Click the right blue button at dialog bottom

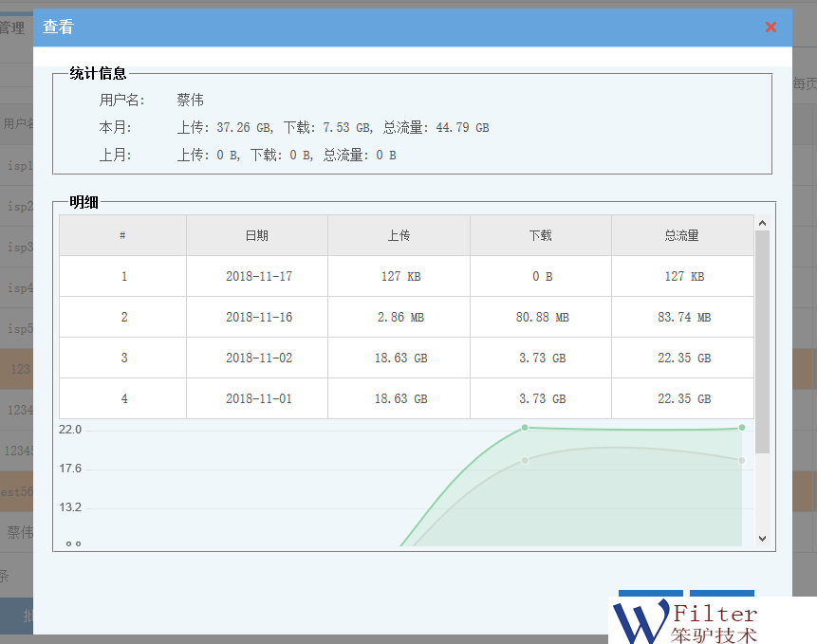pos(722,594)
